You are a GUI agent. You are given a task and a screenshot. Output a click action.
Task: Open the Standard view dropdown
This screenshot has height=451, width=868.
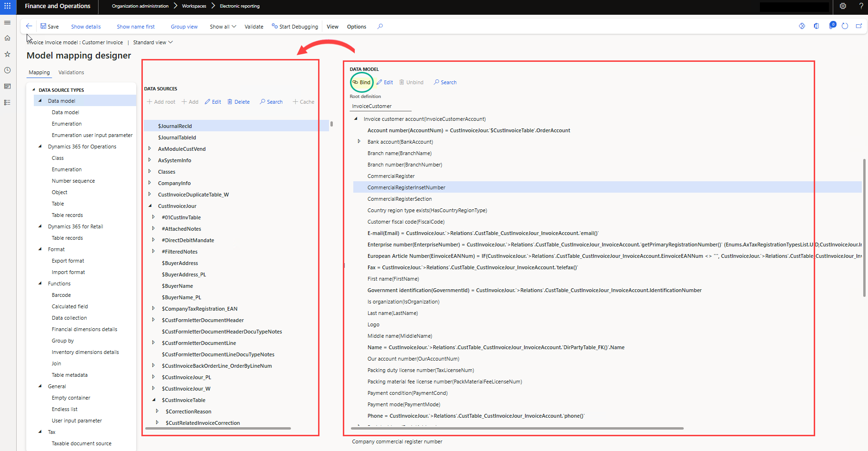click(153, 42)
